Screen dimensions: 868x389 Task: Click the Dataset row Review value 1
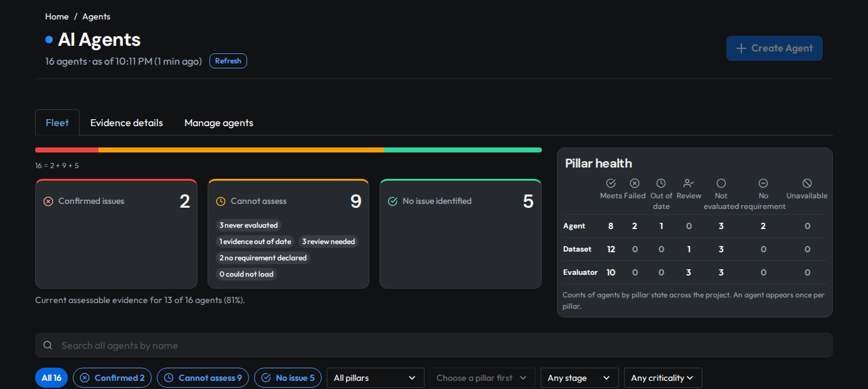point(689,249)
